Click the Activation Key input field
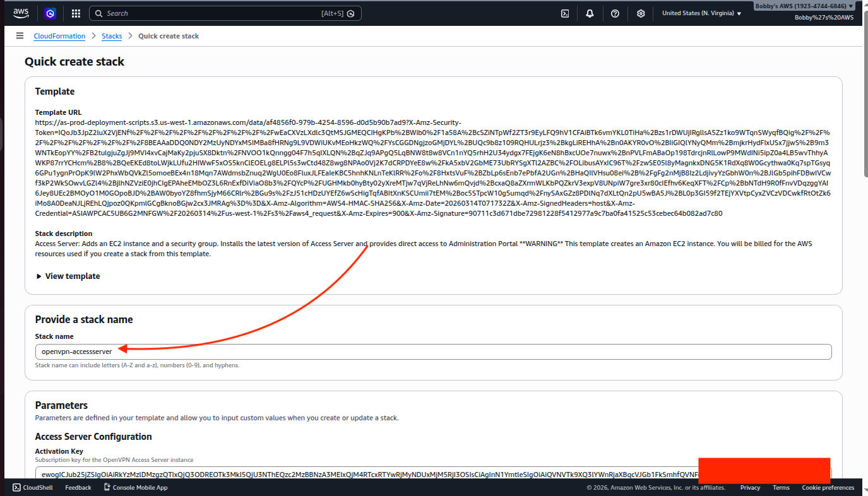The width and height of the screenshot is (868, 496). click(x=366, y=474)
